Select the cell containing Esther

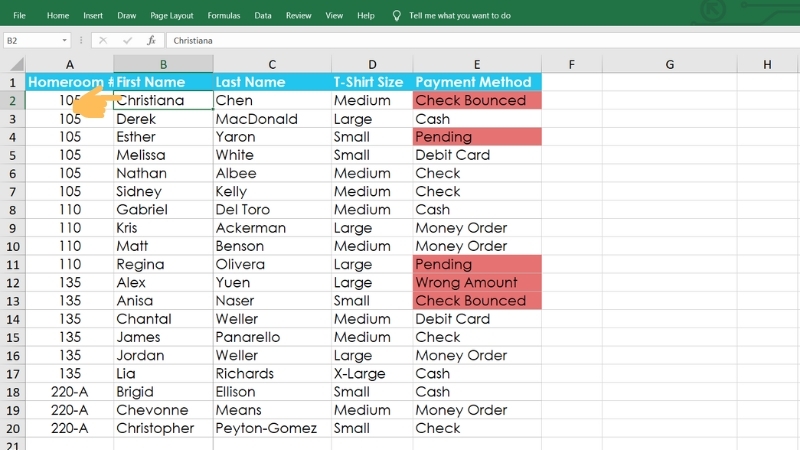tap(163, 137)
